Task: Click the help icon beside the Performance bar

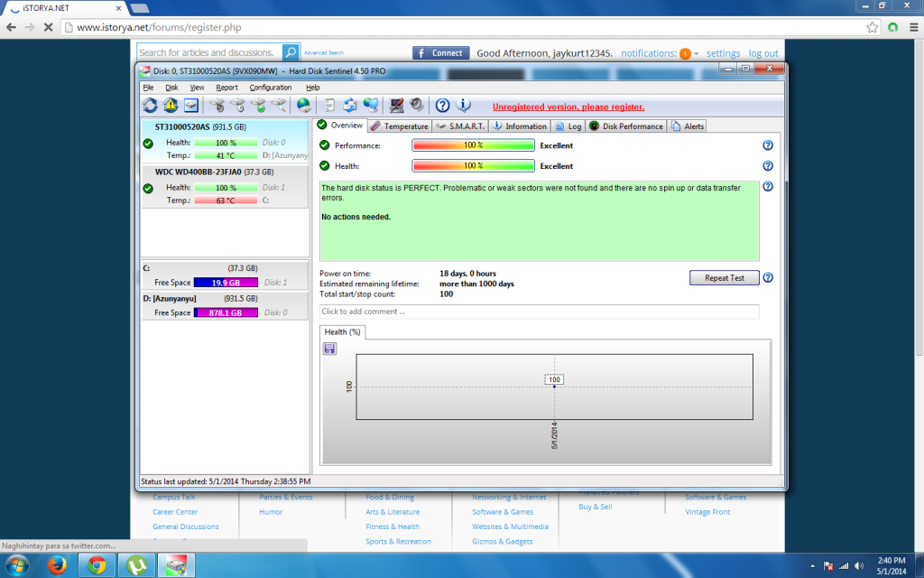Action: [x=768, y=145]
